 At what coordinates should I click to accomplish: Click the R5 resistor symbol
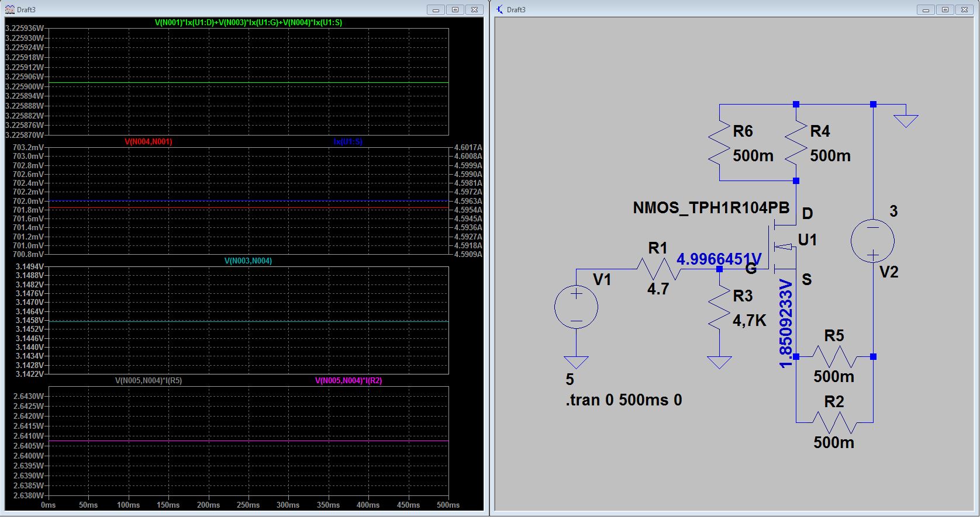coord(834,356)
